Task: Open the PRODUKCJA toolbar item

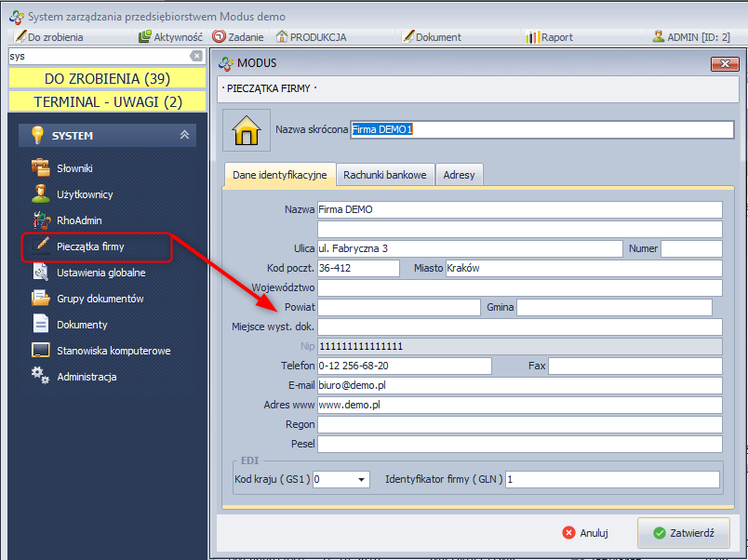Action: click(x=312, y=37)
